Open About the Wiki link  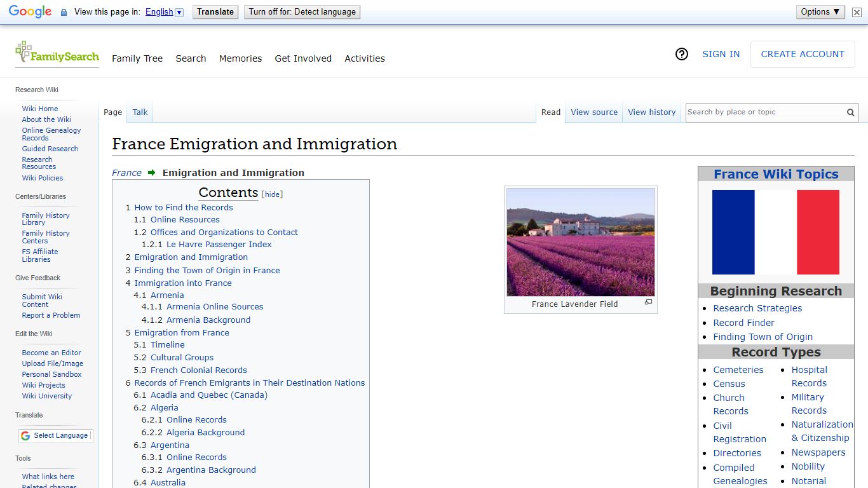(46, 119)
